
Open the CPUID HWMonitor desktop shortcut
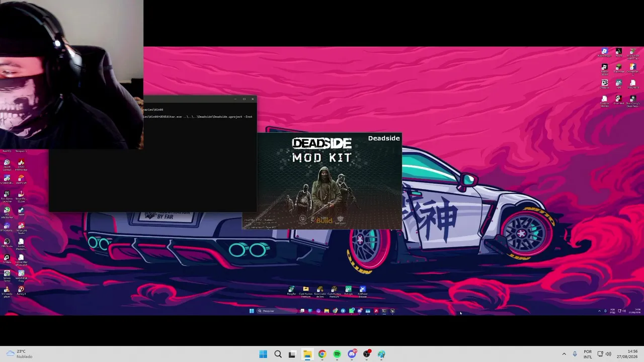[21, 164]
